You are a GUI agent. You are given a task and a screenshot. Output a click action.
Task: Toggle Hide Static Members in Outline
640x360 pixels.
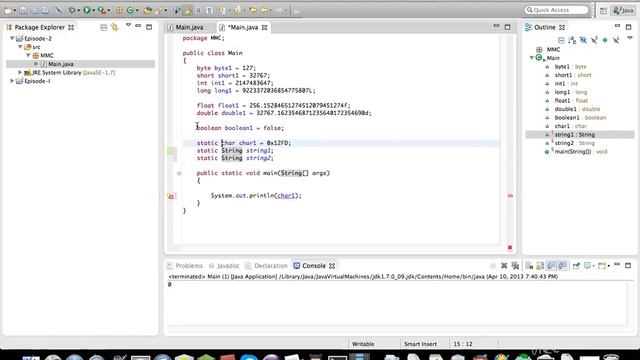pos(594,40)
